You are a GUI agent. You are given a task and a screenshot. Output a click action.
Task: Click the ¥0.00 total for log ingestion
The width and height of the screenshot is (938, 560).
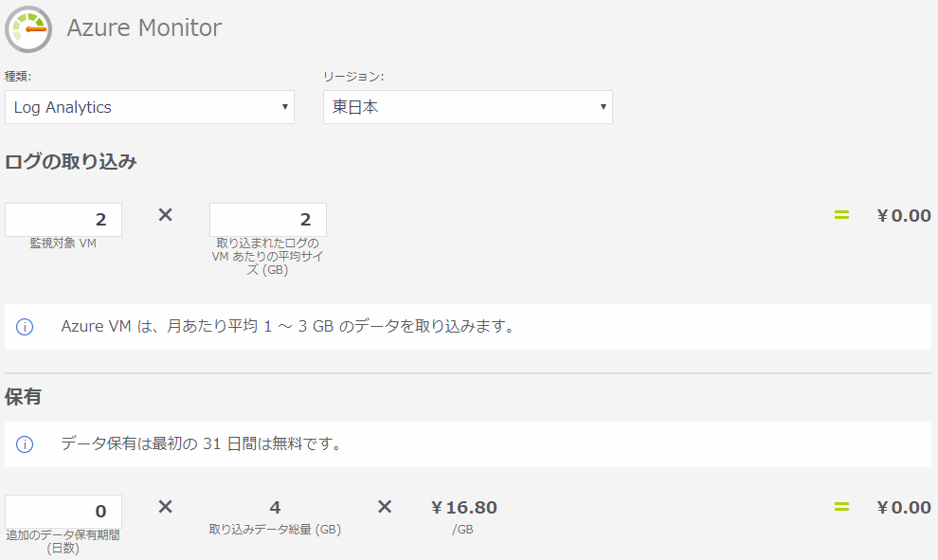point(904,216)
